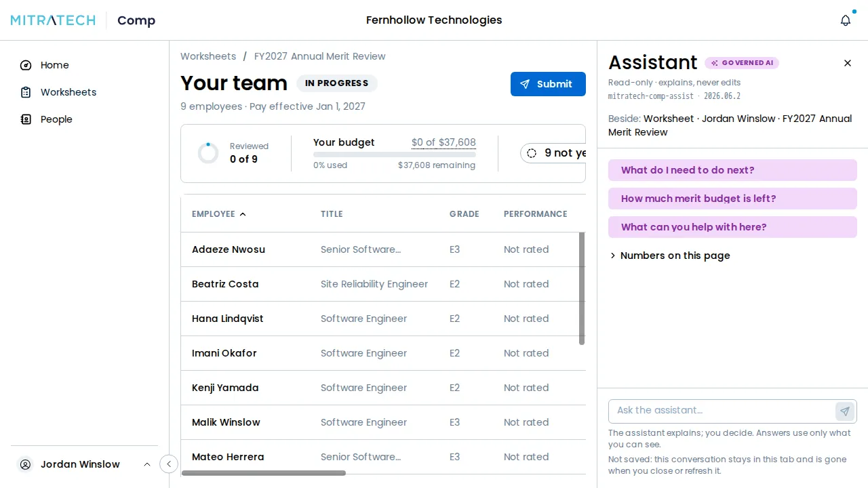
Task: Click Not rated for Kenji Yamada
Action: [x=526, y=388]
